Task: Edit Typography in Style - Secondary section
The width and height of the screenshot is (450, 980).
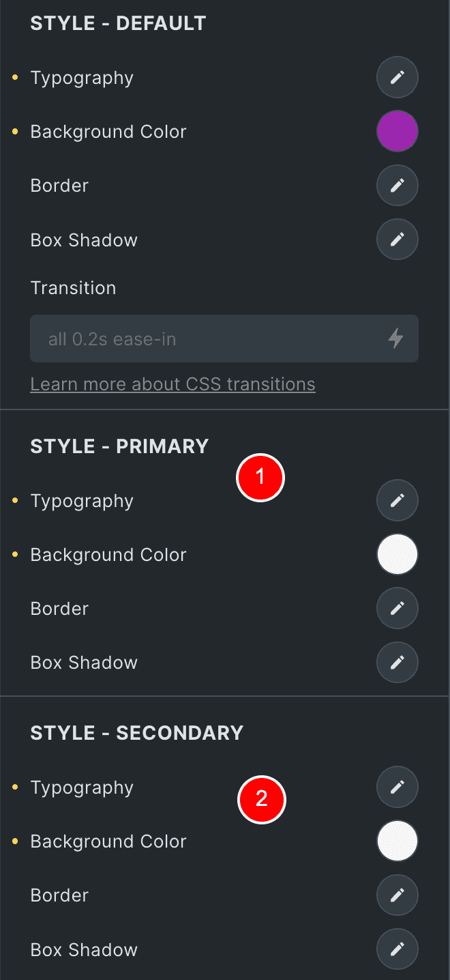Action: pyautogui.click(x=397, y=788)
